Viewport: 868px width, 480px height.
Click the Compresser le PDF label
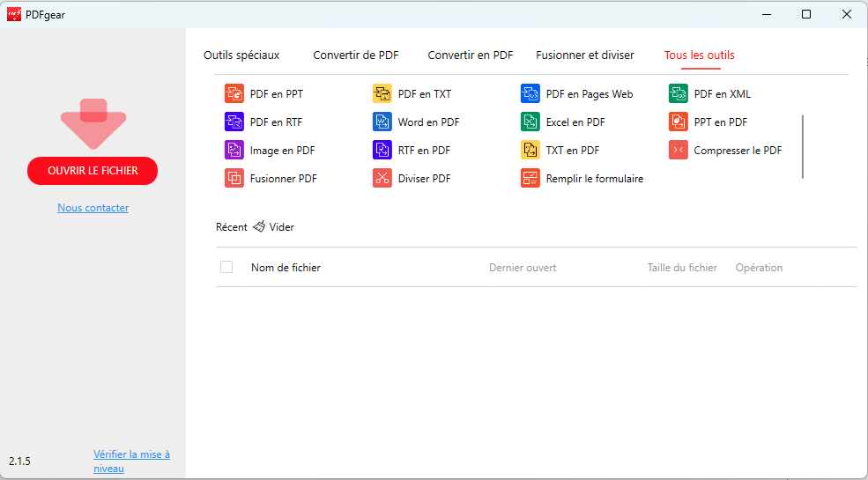738,151
